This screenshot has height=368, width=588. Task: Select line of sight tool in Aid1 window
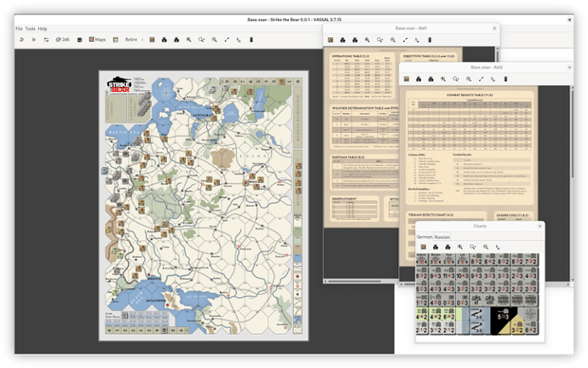[x=405, y=40]
